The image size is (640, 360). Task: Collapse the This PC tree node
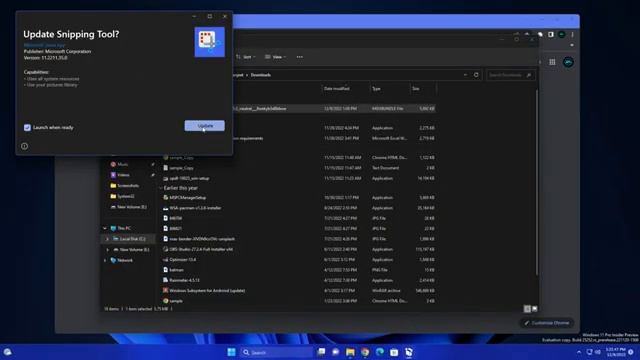click(x=105, y=228)
